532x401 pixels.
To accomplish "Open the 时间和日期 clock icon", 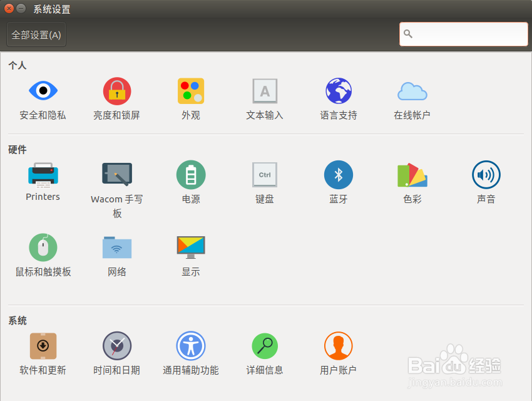I will tap(117, 346).
